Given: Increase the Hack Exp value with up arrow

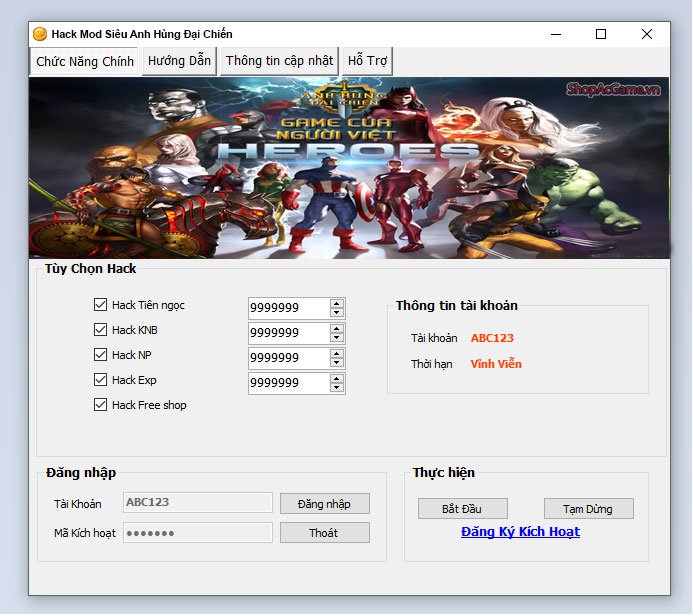Looking at the screenshot, I should click(x=337, y=379).
